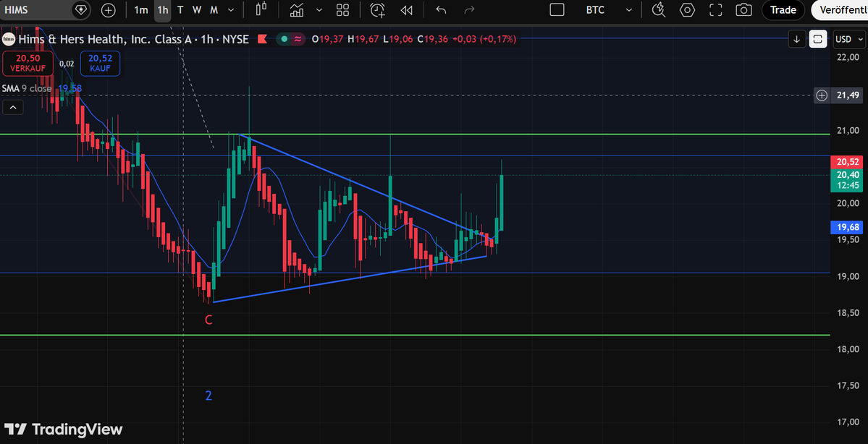
Task: Open the USD currency dropdown
Action: click(x=850, y=39)
